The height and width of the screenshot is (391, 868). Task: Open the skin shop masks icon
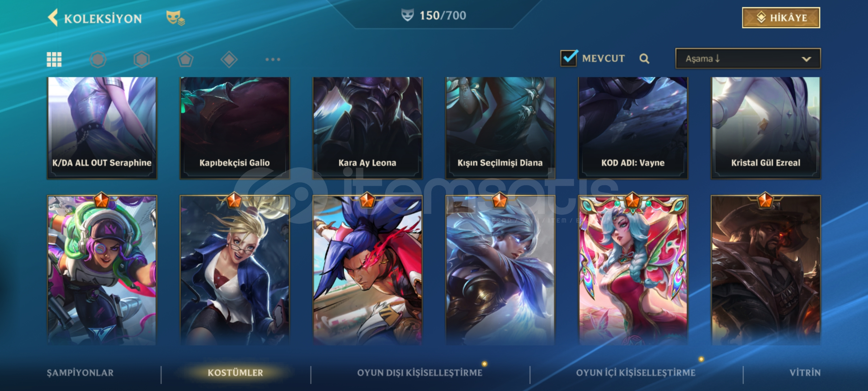point(175,18)
